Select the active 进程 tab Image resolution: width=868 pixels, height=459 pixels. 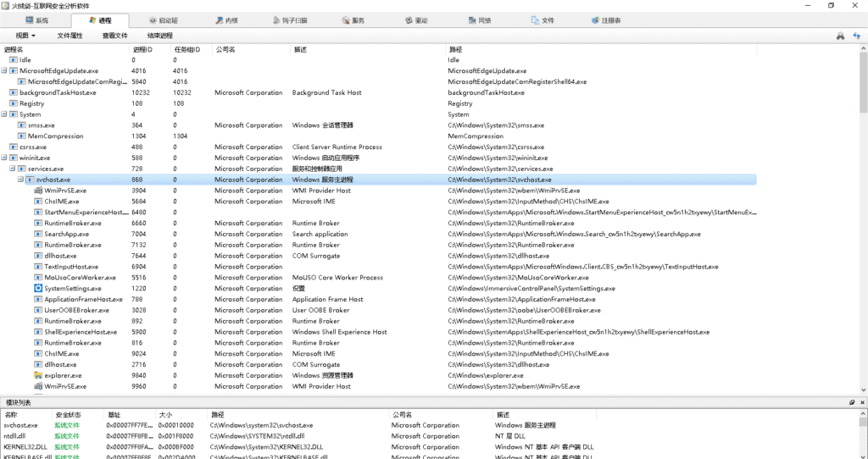(100, 20)
